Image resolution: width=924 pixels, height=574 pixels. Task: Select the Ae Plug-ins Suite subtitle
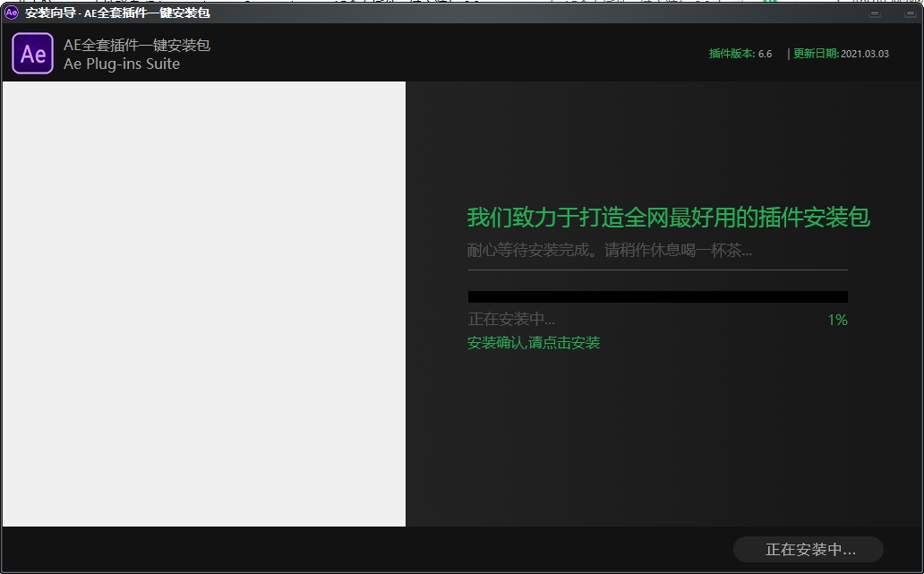(121, 64)
